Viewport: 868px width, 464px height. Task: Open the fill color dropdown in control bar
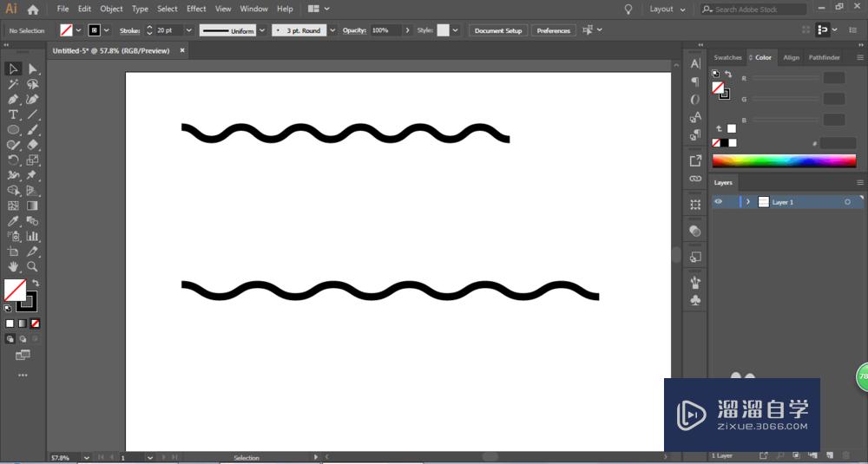[x=79, y=30]
